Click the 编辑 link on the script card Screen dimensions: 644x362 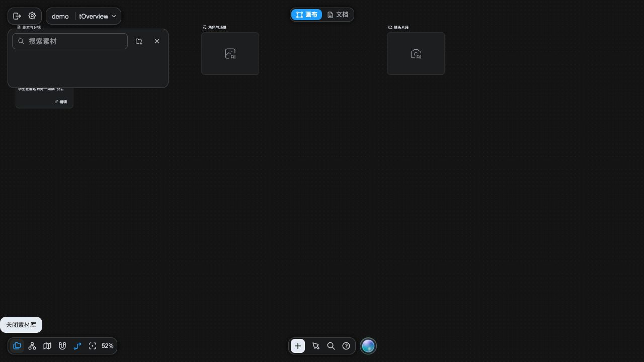[61, 102]
